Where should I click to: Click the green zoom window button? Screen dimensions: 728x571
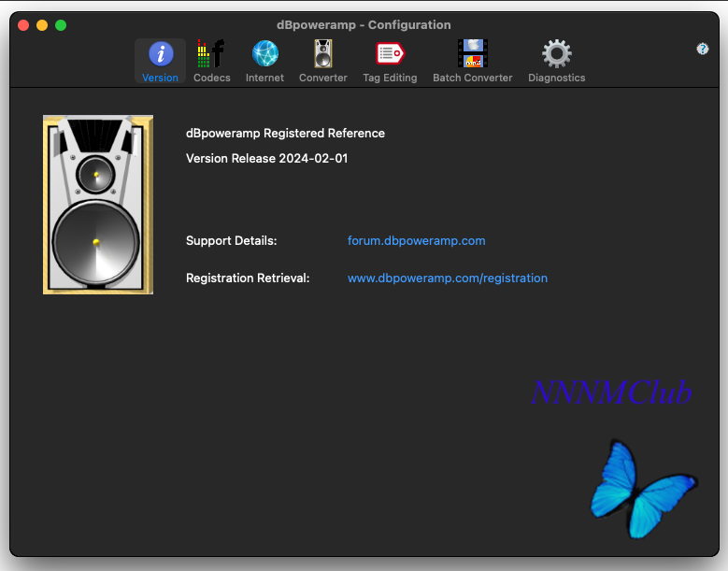coord(61,25)
